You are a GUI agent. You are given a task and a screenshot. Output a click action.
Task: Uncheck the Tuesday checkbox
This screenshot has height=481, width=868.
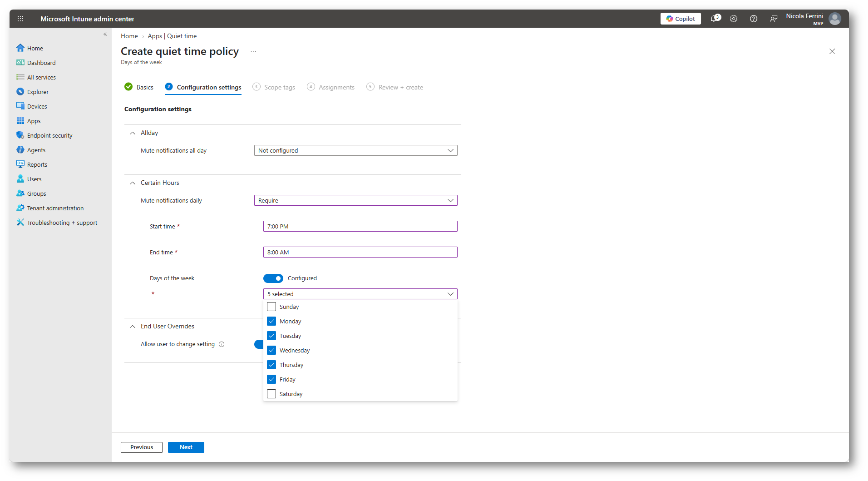[x=271, y=336]
